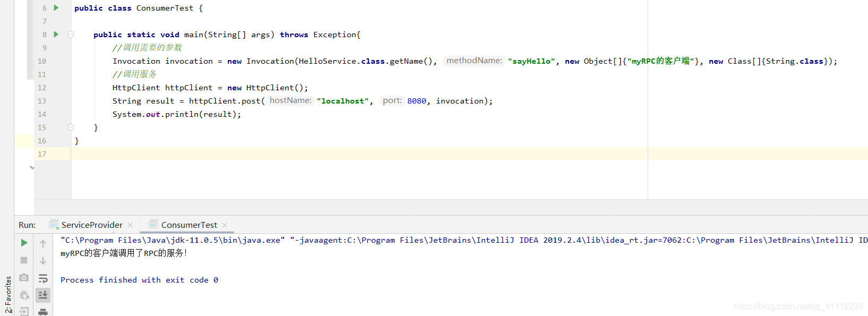
Task: Run ConsumerTest class from line 6 gutter arrow
Action: click(56, 8)
